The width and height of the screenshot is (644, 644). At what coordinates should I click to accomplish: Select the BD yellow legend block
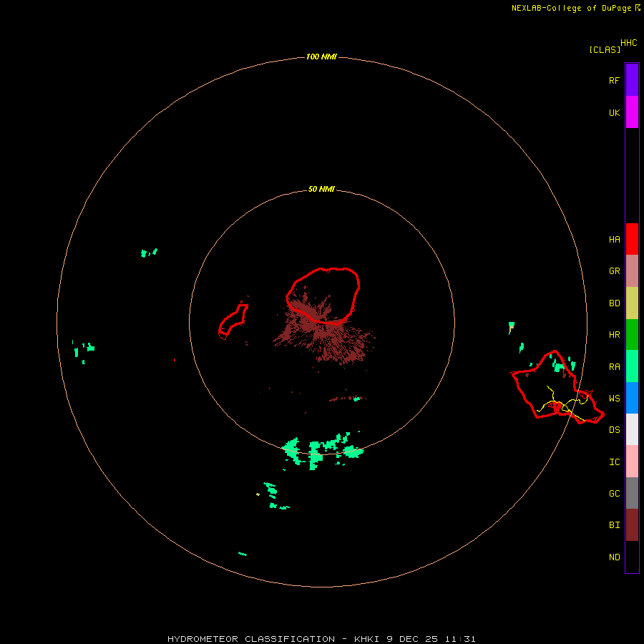coord(632,303)
